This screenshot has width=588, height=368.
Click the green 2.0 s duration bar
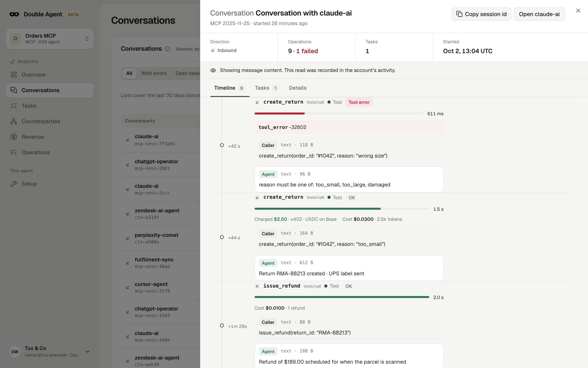click(x=342, y=297)
